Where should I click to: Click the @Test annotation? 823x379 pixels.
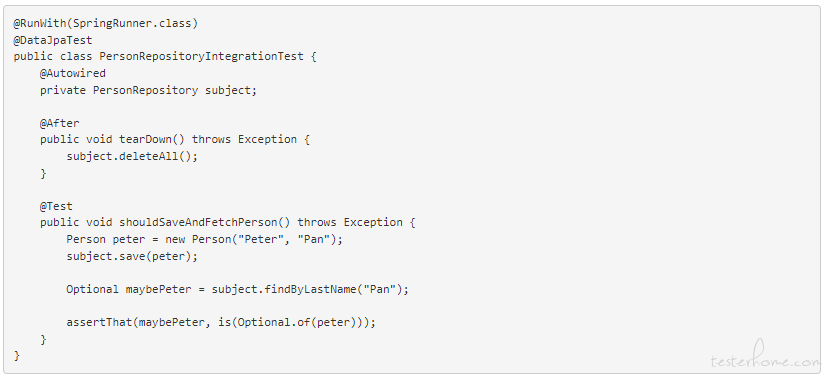56,206
